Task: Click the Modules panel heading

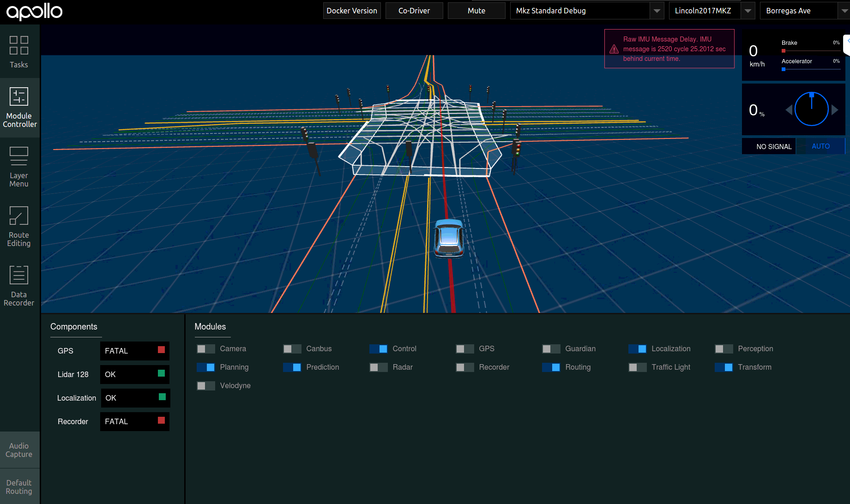Action: (210, 327)
